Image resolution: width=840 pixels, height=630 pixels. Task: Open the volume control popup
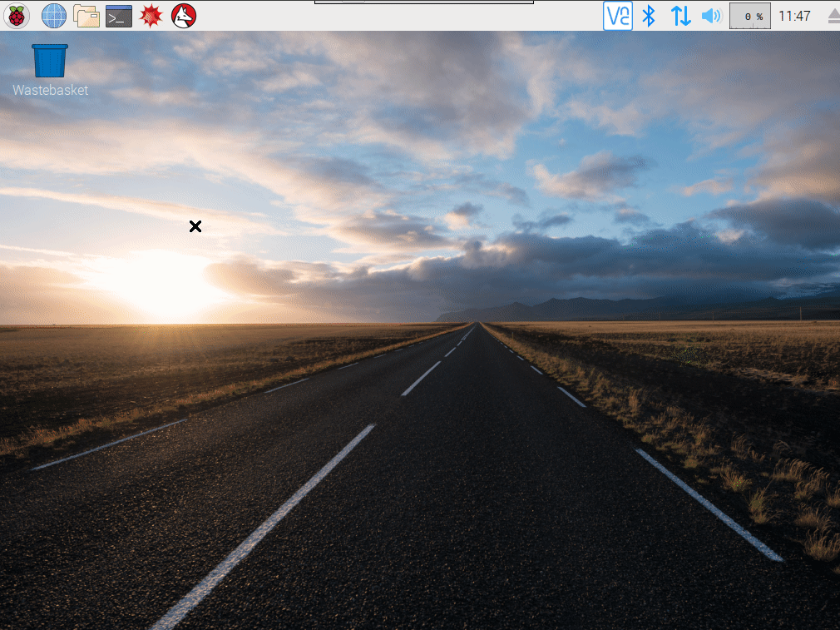coord(712,15)
